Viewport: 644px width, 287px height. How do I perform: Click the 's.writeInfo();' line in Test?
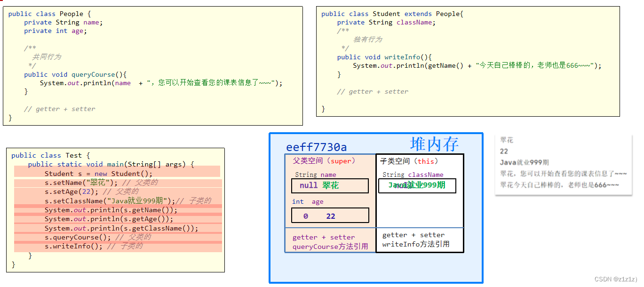point(94,246)
